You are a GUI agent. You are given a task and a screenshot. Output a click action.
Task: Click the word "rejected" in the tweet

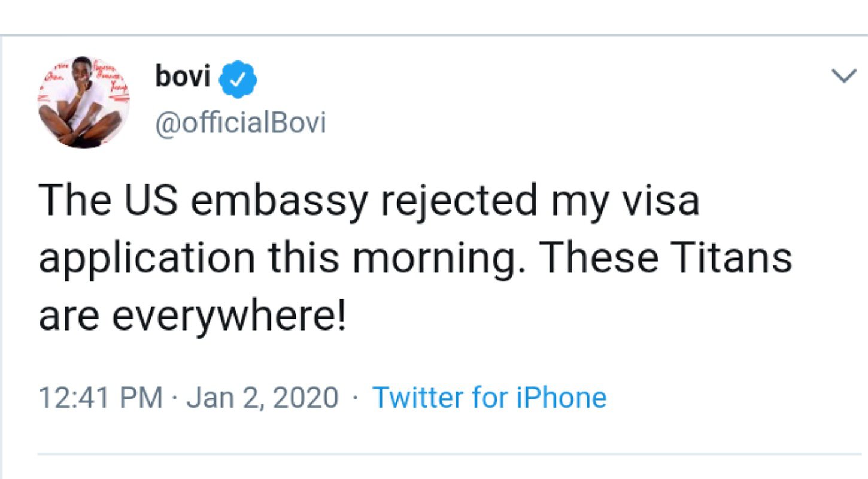(459, 202)
